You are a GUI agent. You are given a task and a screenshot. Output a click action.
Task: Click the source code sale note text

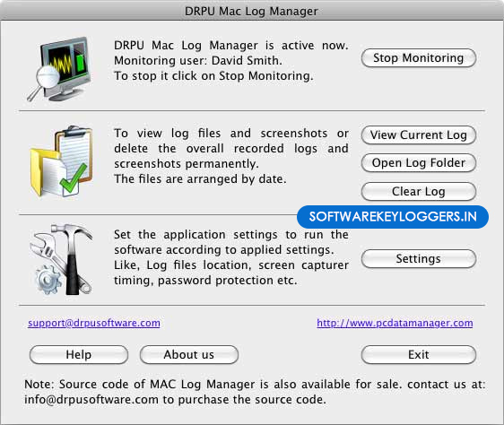click(255, 392)
